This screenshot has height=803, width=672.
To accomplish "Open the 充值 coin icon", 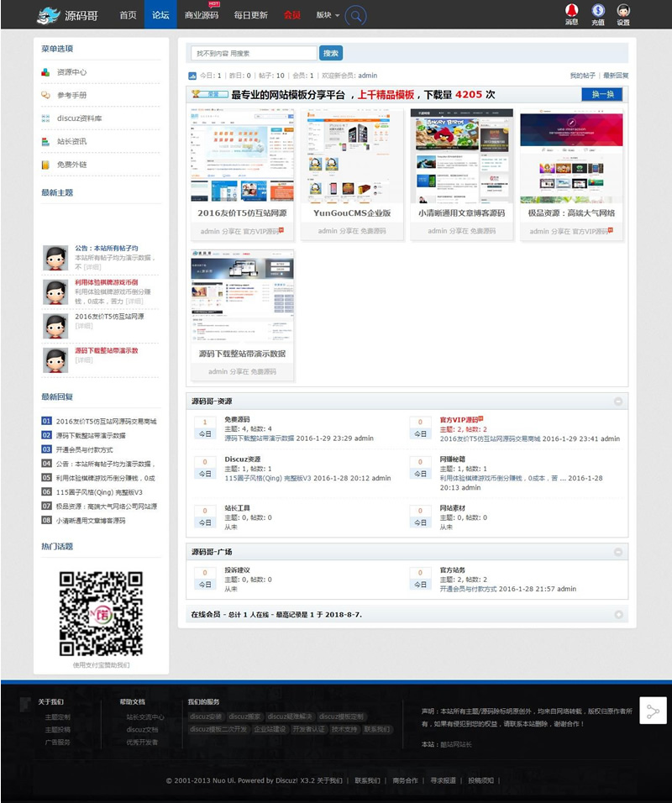I will pyautogui.click(x=598, y=13).
